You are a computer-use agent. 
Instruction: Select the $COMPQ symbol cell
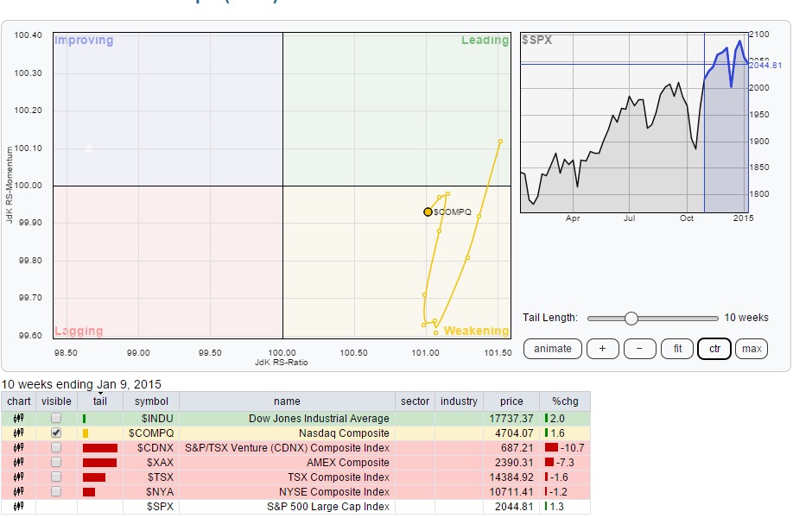151,433
